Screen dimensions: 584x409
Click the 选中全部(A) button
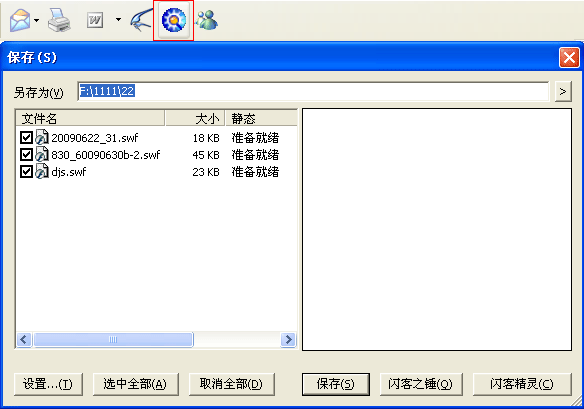coord(135,384)
